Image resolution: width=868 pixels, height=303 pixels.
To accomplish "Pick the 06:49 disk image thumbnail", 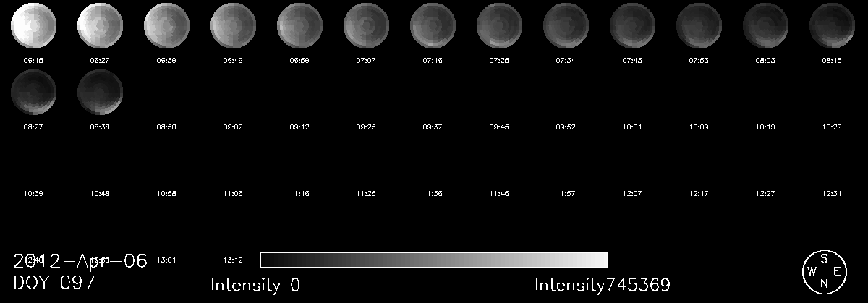I will point(233,25).
